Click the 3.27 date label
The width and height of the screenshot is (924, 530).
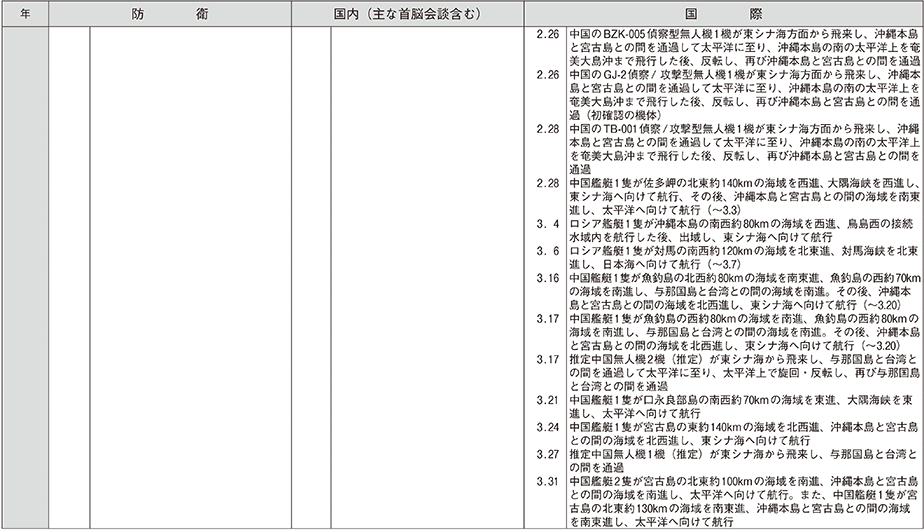[x=547, y=453]
